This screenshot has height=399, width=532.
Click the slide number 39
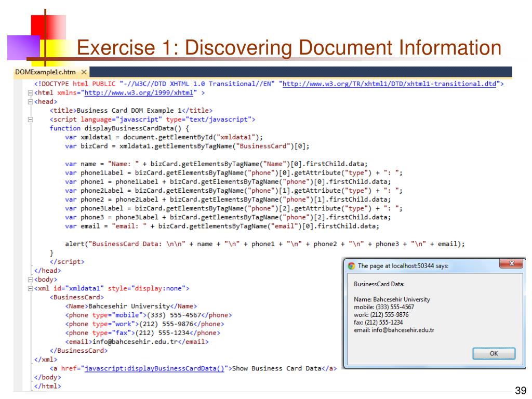(x=521, y=391)
